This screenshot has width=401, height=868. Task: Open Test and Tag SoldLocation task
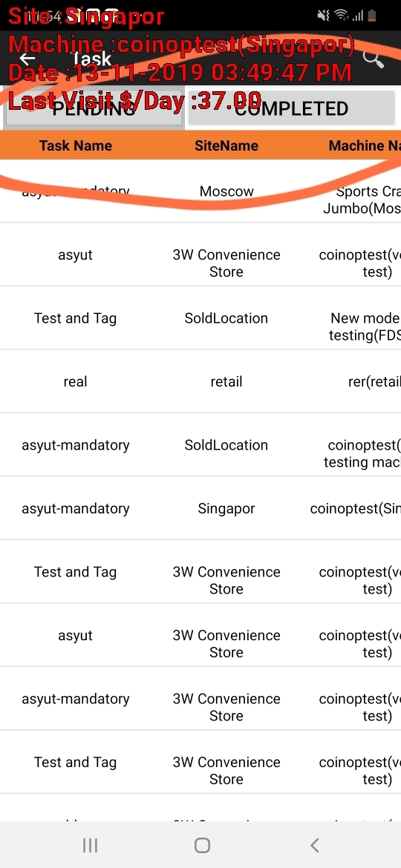point(200,318)
